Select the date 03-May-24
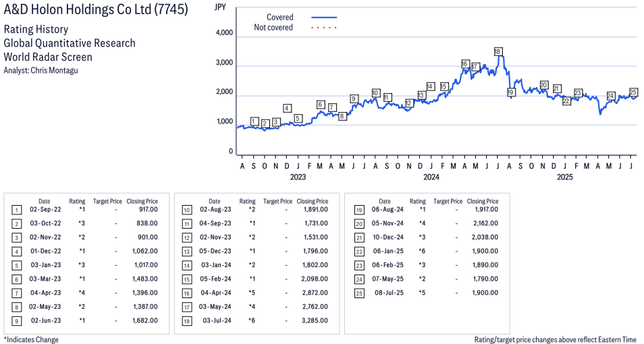 [x=215, y=307]
